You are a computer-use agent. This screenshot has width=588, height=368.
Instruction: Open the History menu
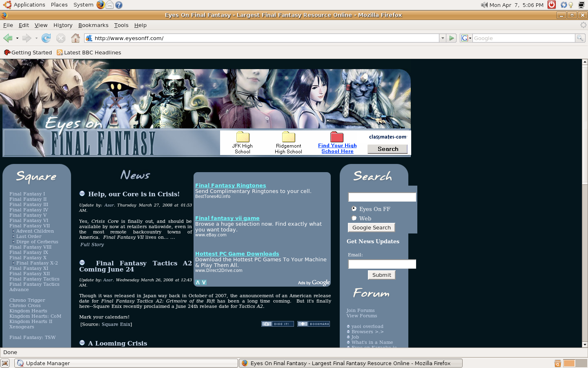[x=63, y=25]
